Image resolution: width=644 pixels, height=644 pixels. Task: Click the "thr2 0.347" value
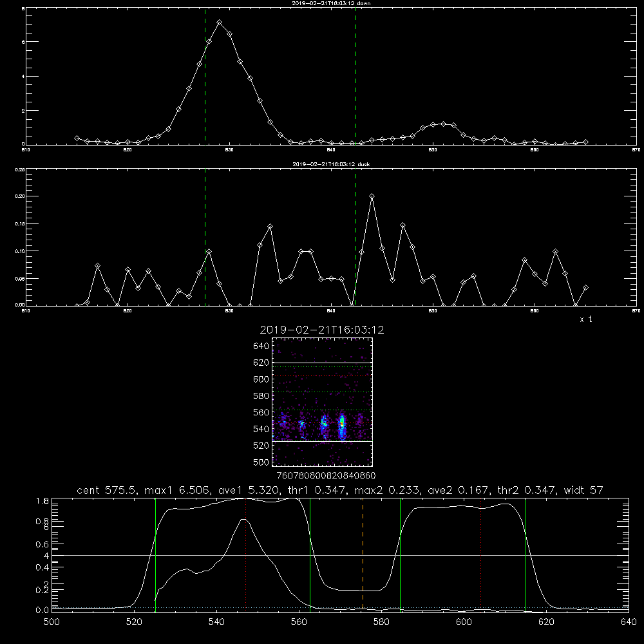point(526,490)
